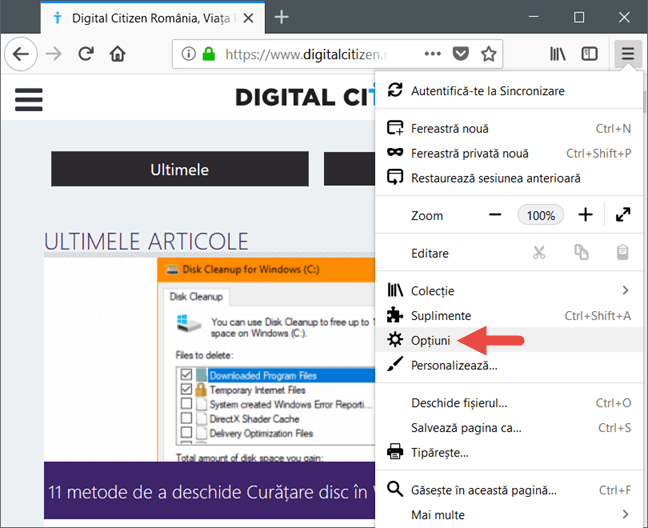Click the Ultimele button
Image resolution: width=648 pixels, height=528 pixels.
(180, 169)
